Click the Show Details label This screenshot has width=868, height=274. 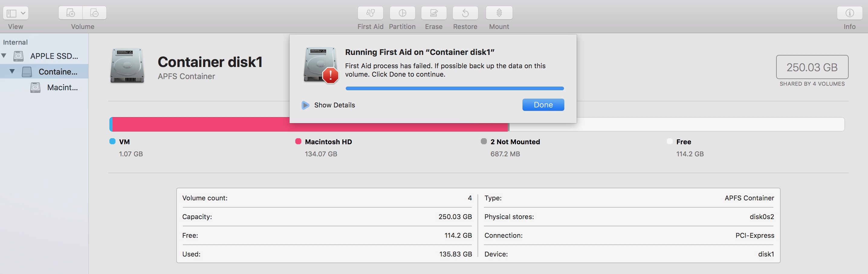[334, 105]
